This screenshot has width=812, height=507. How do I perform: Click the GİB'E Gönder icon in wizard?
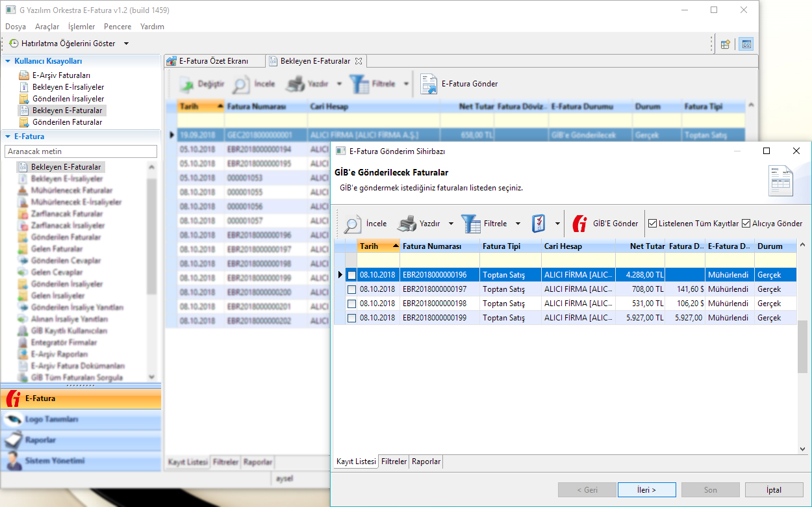click(580, 224)
